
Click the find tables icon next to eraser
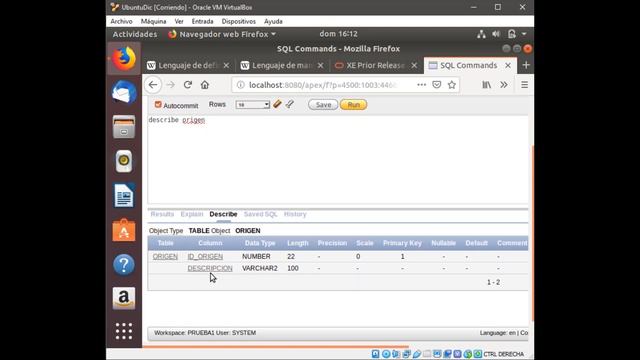pos(290,104)
